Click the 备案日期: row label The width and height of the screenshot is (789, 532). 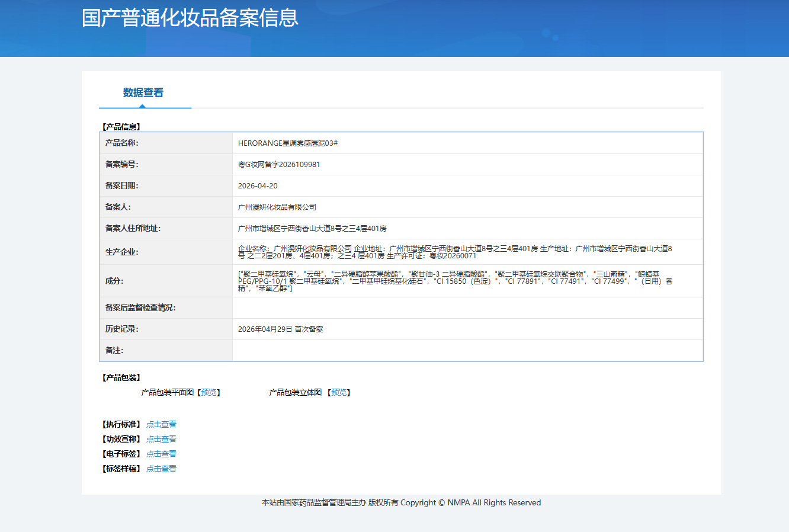point(122,185)
